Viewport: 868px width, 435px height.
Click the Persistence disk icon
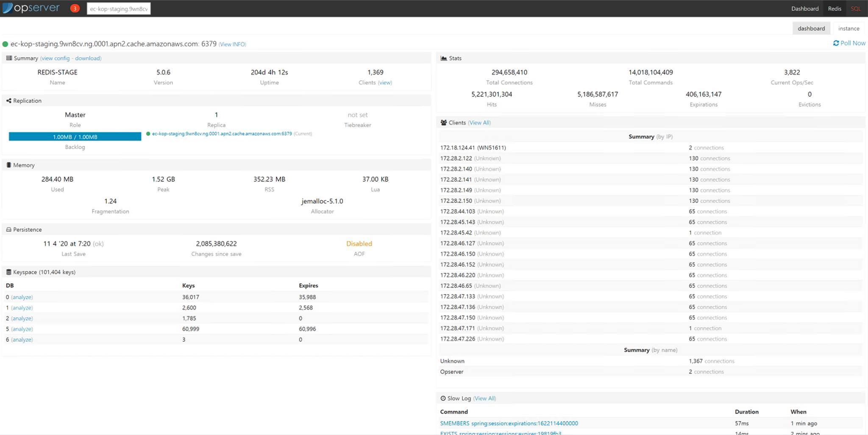point(8,230)
